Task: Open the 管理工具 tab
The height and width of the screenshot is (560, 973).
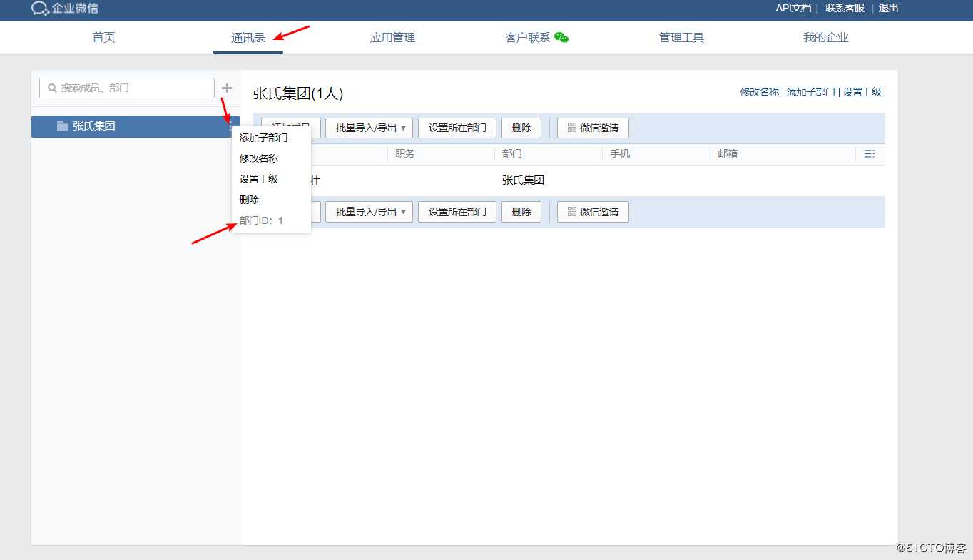Action: [x=681, y=37]
